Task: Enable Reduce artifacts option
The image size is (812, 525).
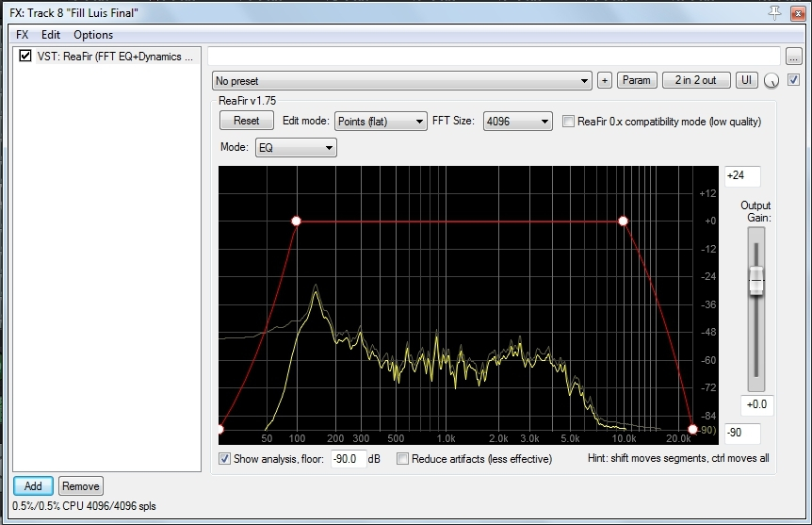Action: [x=403, y=459]
